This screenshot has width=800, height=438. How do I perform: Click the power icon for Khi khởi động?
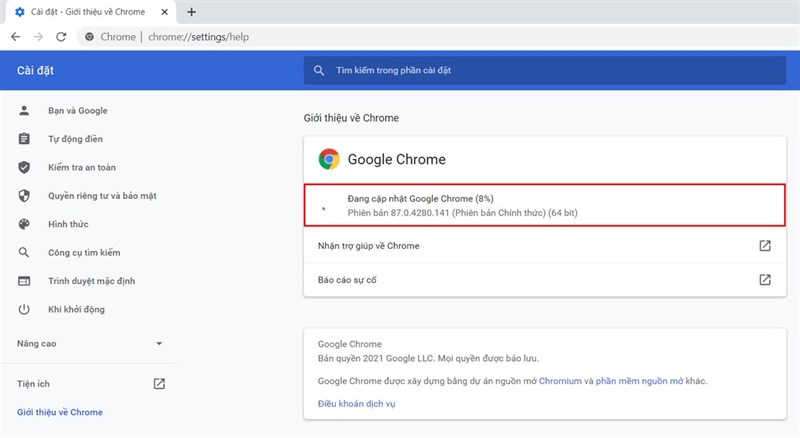[24, 309]
